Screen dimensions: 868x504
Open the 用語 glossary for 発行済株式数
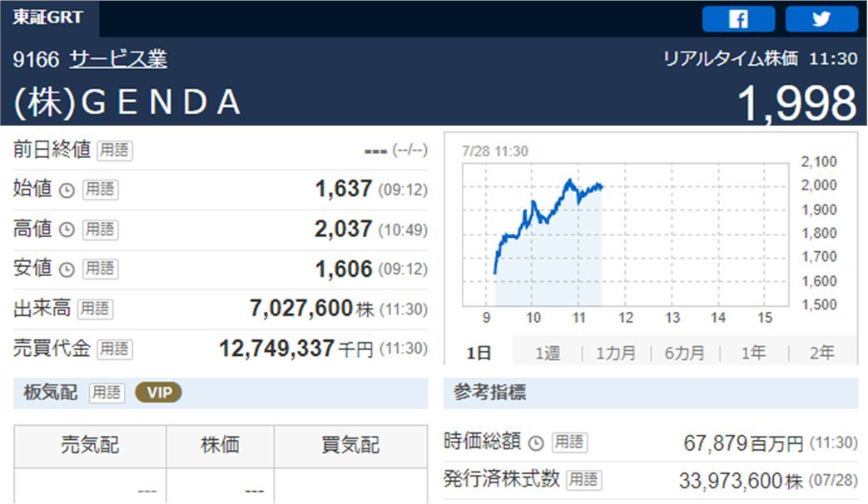tap(583, 480)
